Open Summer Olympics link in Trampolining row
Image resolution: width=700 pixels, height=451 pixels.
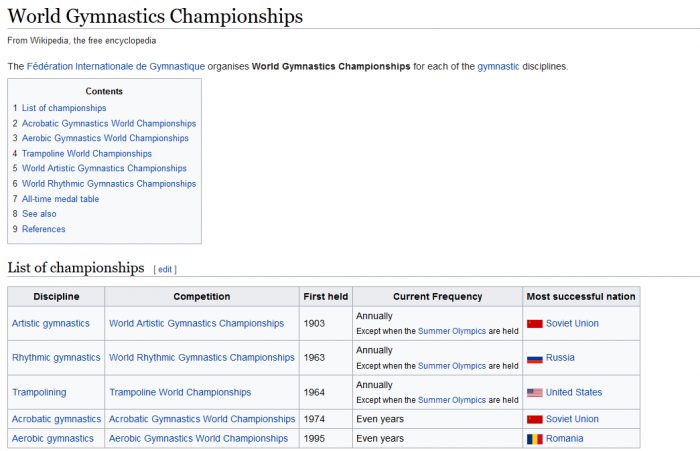pos(452,401)
